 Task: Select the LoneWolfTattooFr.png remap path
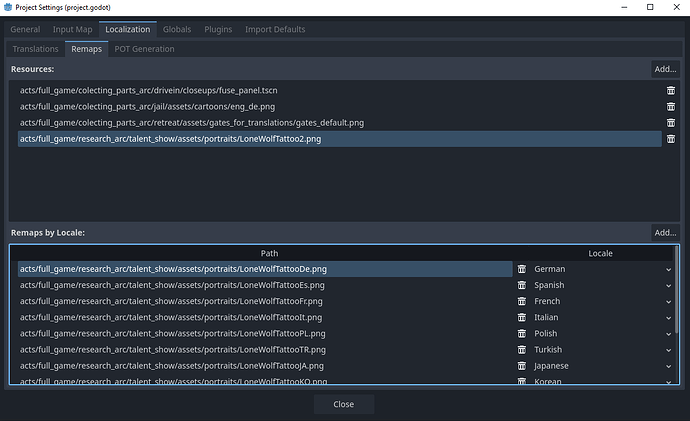[265, 301]
